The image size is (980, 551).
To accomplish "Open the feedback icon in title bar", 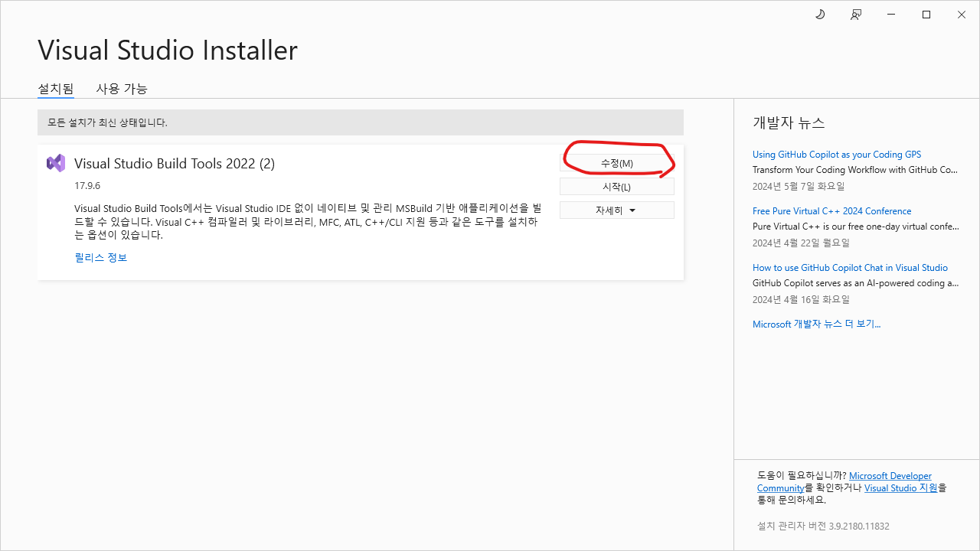I will (856, 15).
